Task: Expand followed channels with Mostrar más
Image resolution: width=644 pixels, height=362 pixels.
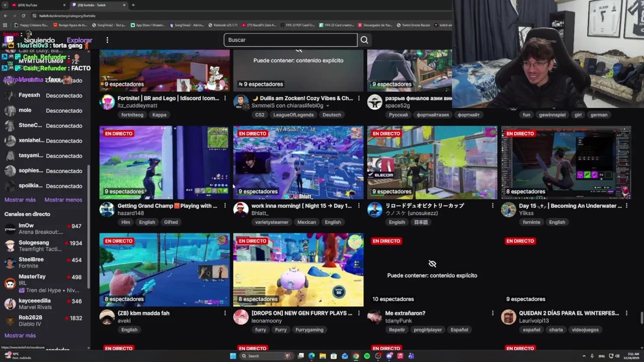Action: pos(20,200)
